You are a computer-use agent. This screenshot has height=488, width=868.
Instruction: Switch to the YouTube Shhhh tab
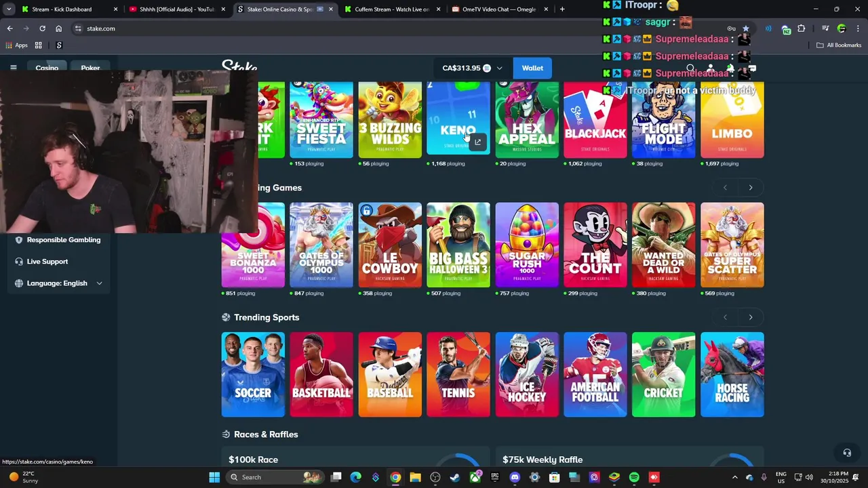[176, 9]
